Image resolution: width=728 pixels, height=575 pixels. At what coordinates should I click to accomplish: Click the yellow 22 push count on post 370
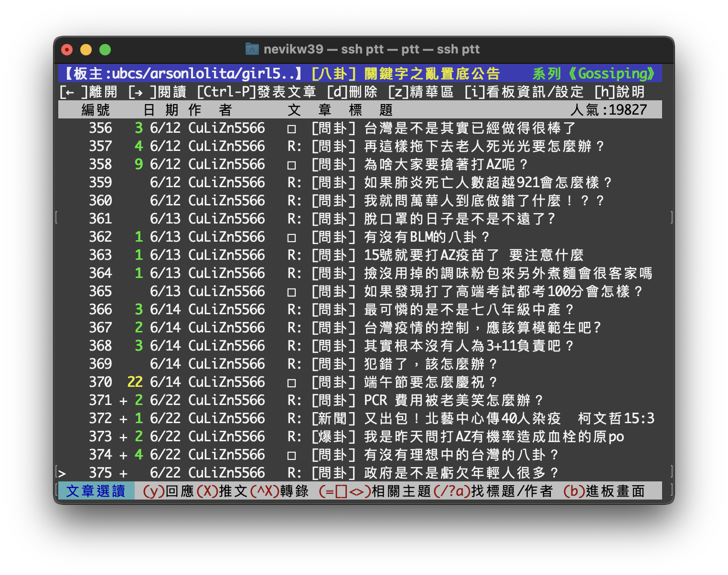click(x=135, y=382)
